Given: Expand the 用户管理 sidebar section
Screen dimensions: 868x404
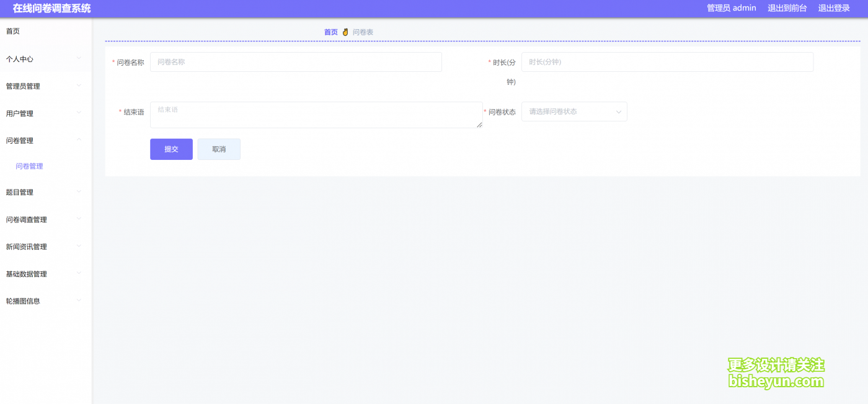Looking at the screenshot, I should (20, 113).
